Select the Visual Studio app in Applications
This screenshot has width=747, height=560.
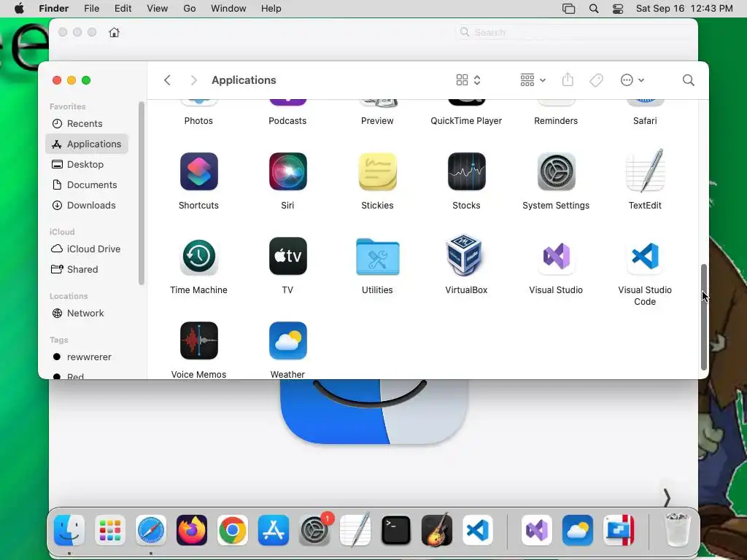click(556, 256)
